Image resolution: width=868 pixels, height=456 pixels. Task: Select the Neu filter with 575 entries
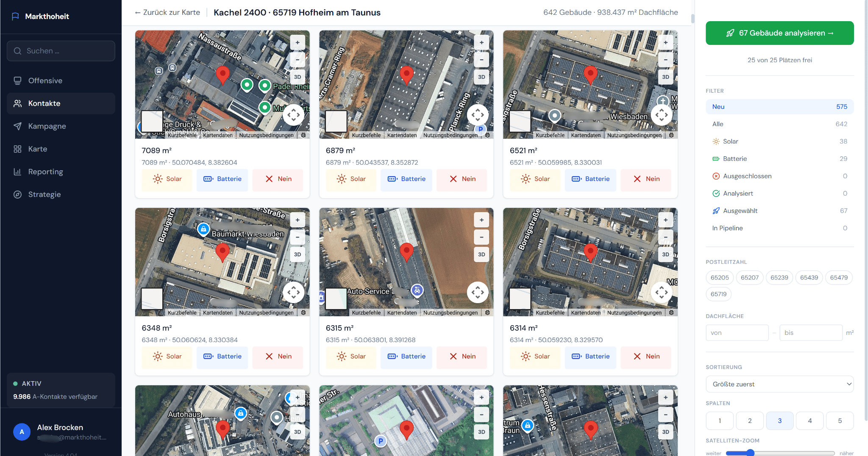pyautogui.click(x=779, y=107)
